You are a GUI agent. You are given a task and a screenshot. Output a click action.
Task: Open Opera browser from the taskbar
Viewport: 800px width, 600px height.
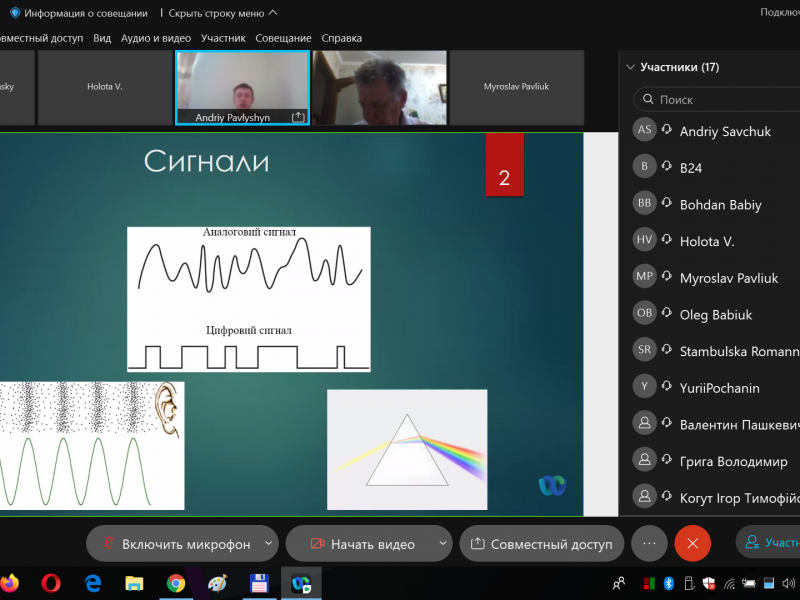[x=52, y=582]
